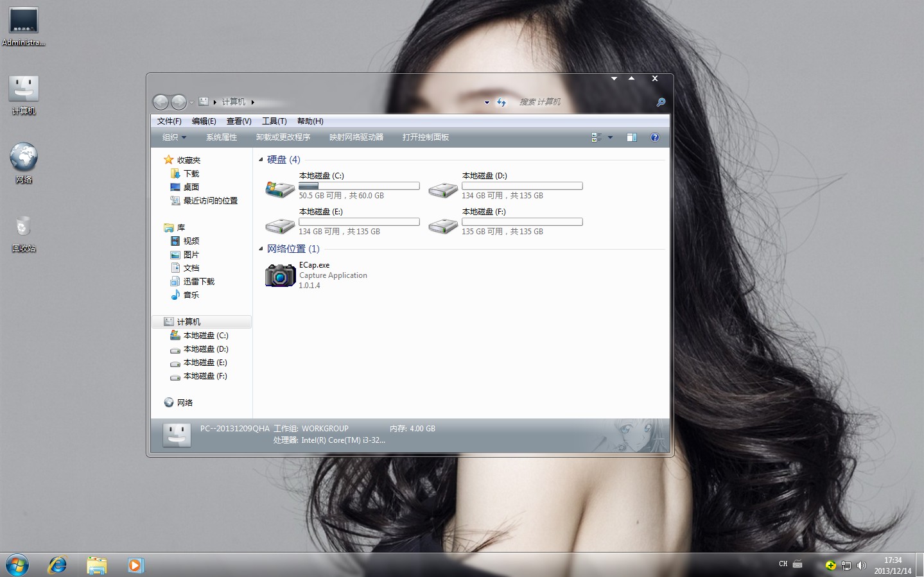The width and height of the screenshot is (924, 577).
Task: Launch Internet Explorer from taskbar
Action: [x=58, y=565]
